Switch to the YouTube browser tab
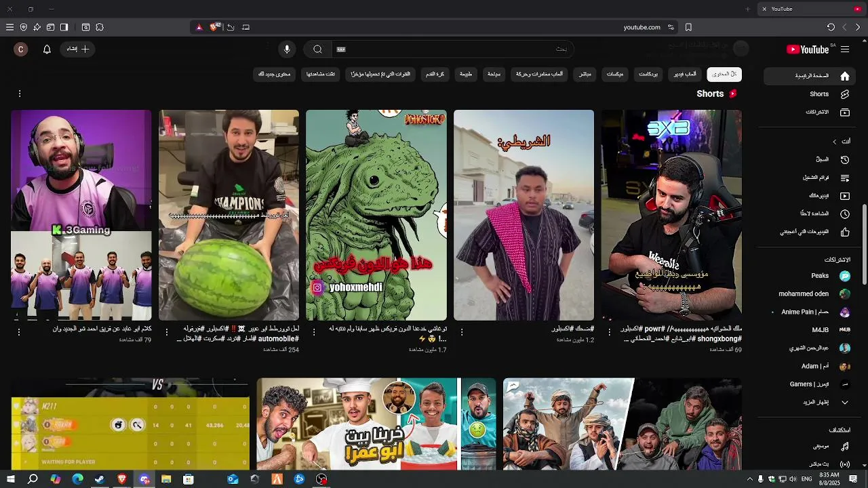 point(811,9)
